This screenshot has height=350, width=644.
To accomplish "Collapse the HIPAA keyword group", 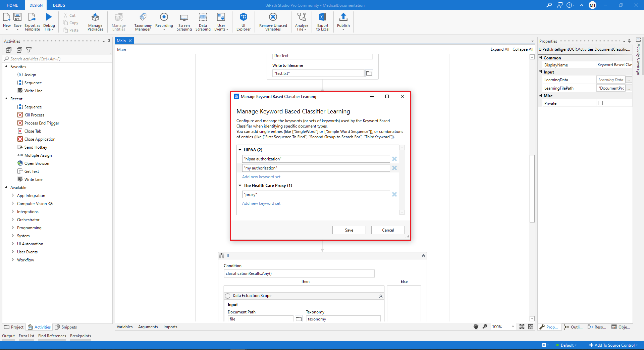I will (x=240, y=150).
